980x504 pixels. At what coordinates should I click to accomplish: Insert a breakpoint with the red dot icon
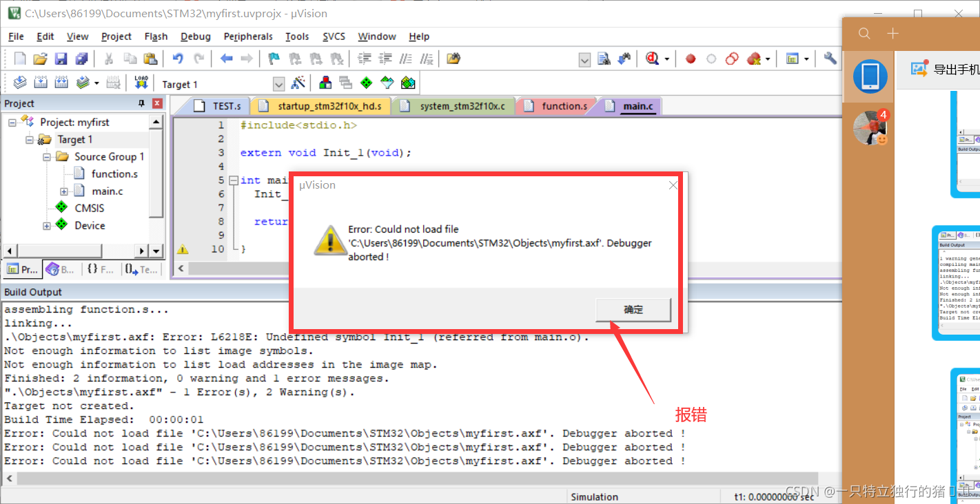click(x=691, y=59)
